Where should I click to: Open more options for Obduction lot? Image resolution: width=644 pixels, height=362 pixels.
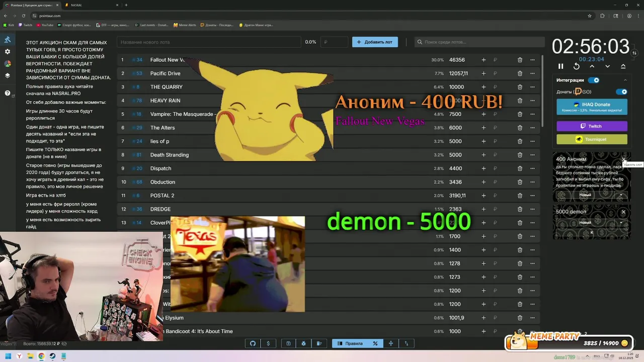[x=532, y=182]
